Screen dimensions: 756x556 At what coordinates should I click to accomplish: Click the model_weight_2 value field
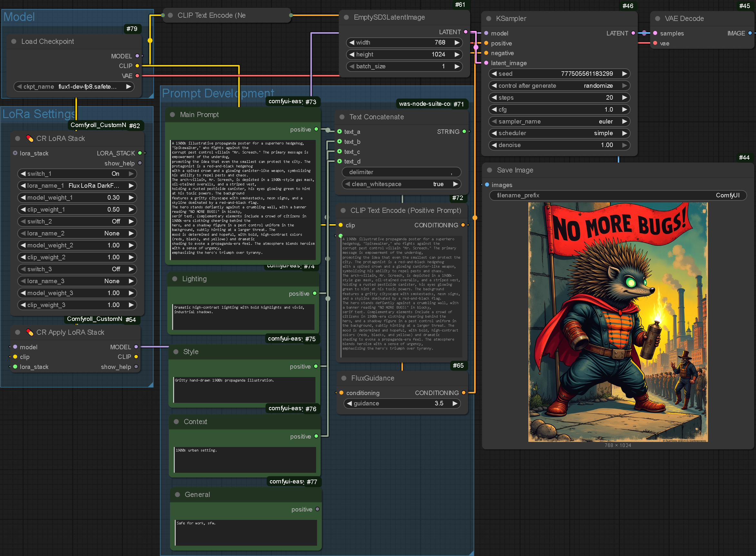[x=77, y=245]
